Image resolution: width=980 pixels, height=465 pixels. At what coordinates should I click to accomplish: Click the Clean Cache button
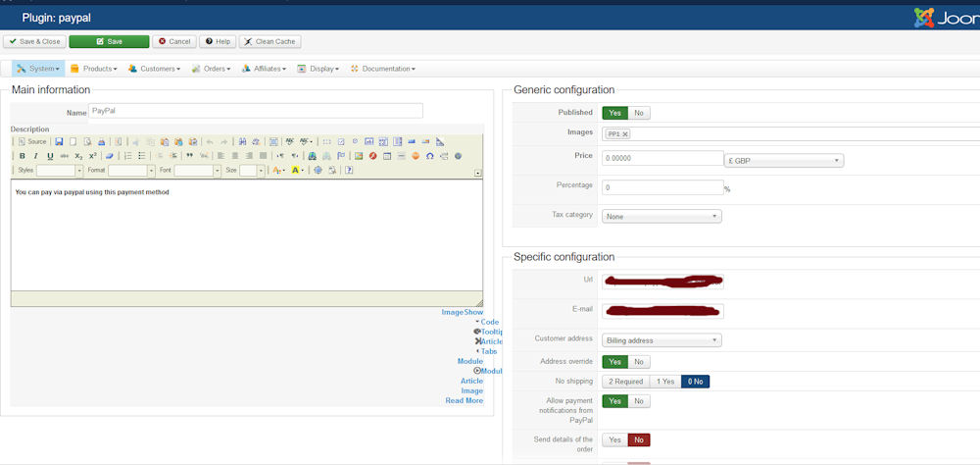[270, 41]
